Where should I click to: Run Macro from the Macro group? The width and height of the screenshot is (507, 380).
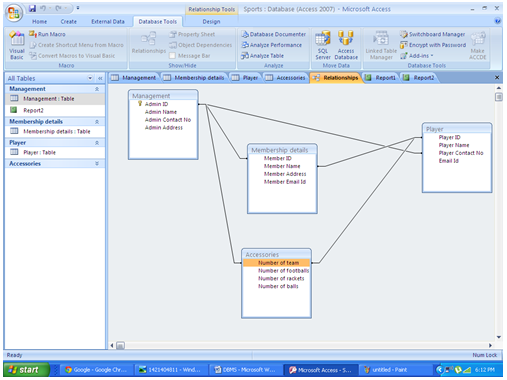(47, 34)
